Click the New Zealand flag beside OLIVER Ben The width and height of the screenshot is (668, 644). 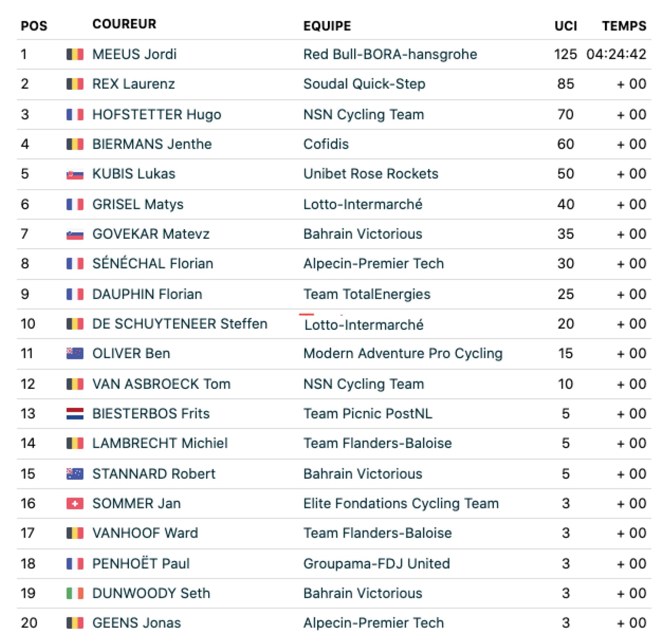(x=75, y=353)
